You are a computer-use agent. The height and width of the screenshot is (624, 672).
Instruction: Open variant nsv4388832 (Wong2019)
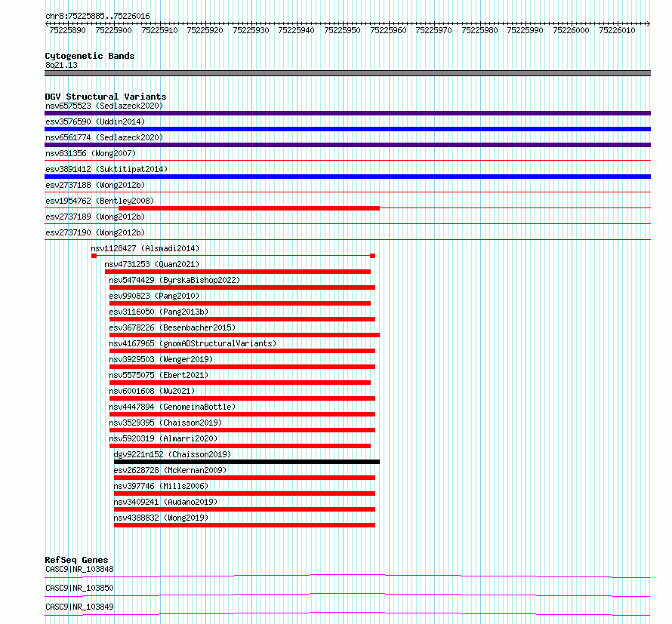click(161, 518)
